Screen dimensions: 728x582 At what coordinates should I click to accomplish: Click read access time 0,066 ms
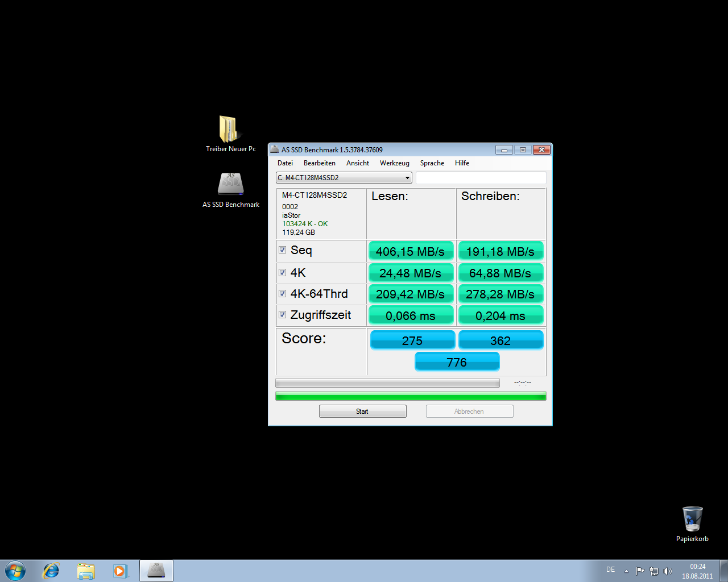(x=411, y=315)
